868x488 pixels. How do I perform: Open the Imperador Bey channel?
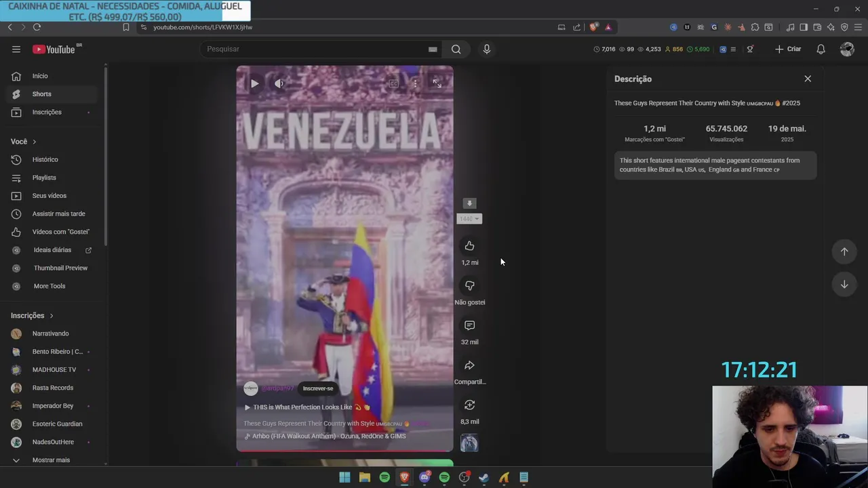click(x=53, y=406)
